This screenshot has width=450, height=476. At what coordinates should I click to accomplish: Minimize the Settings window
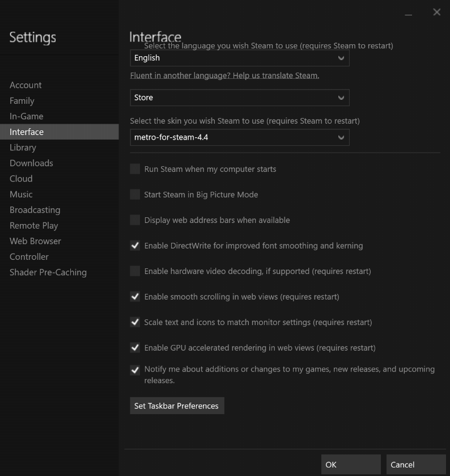pos(410,12)
